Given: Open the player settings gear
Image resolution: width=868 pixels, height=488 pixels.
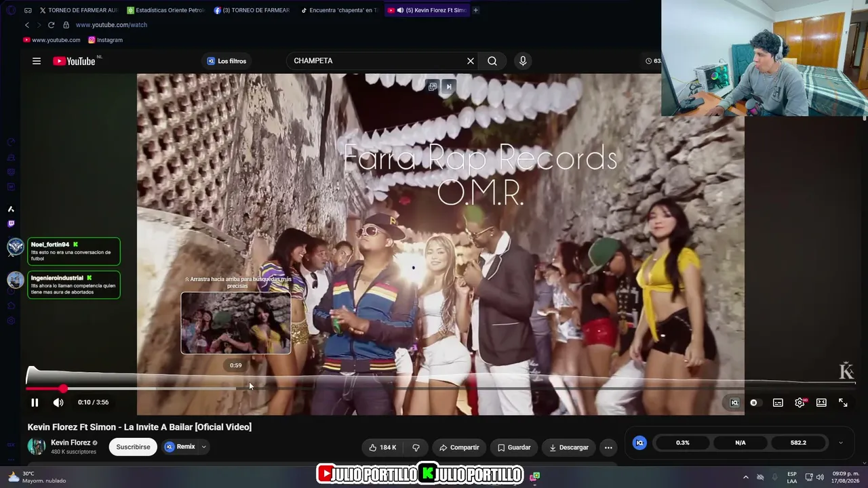Looking at the screenshot, I should pyautogui.click(x=800, y=403).
